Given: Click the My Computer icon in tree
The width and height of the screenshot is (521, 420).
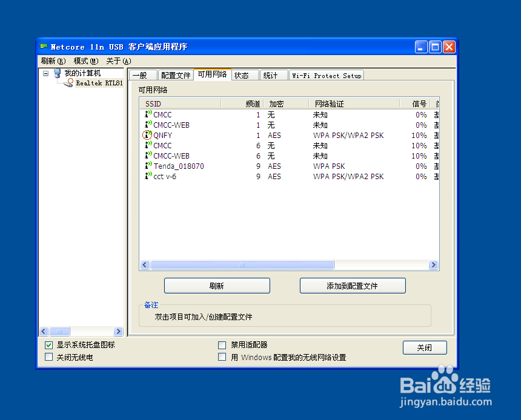Looking at the screenshot, I should [58, 73].
